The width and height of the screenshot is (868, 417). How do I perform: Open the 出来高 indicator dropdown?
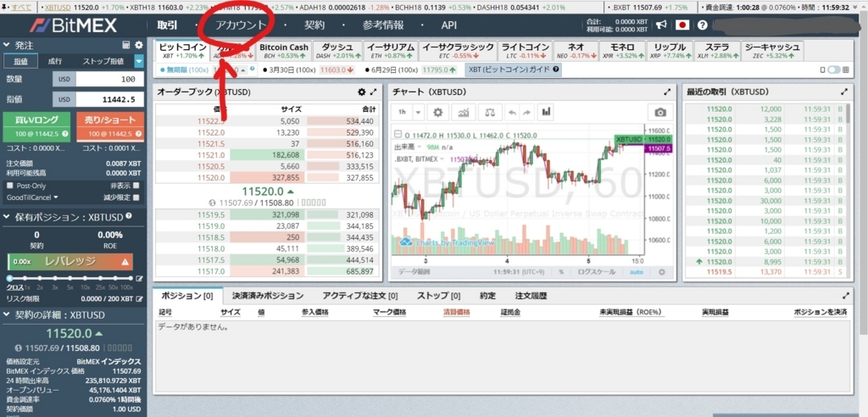pyautogui.click(x=420, y=147)
